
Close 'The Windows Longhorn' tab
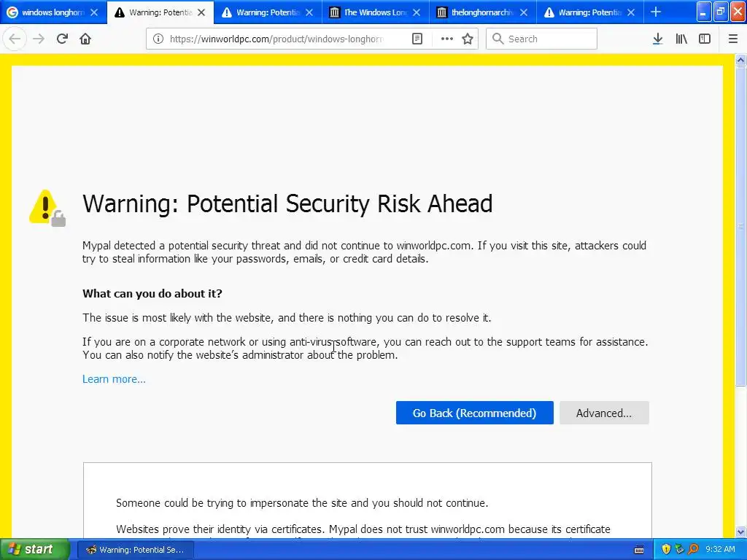pos(417,12)
